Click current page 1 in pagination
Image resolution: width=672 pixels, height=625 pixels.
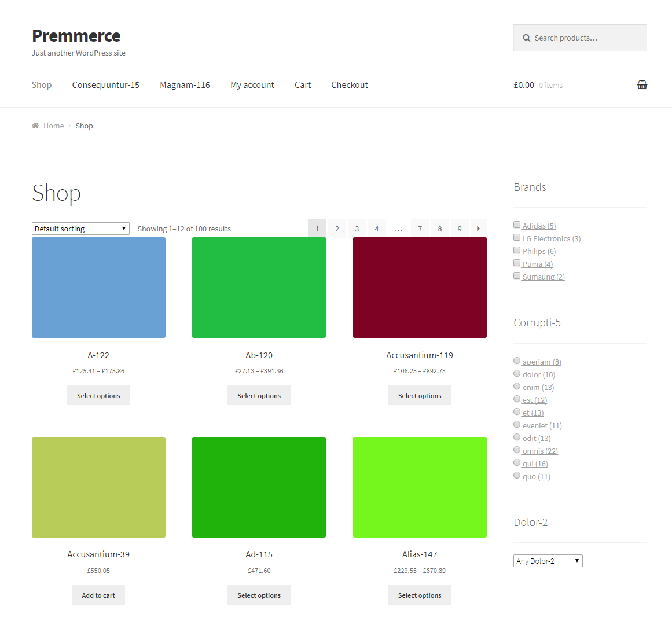click(317, 229)
